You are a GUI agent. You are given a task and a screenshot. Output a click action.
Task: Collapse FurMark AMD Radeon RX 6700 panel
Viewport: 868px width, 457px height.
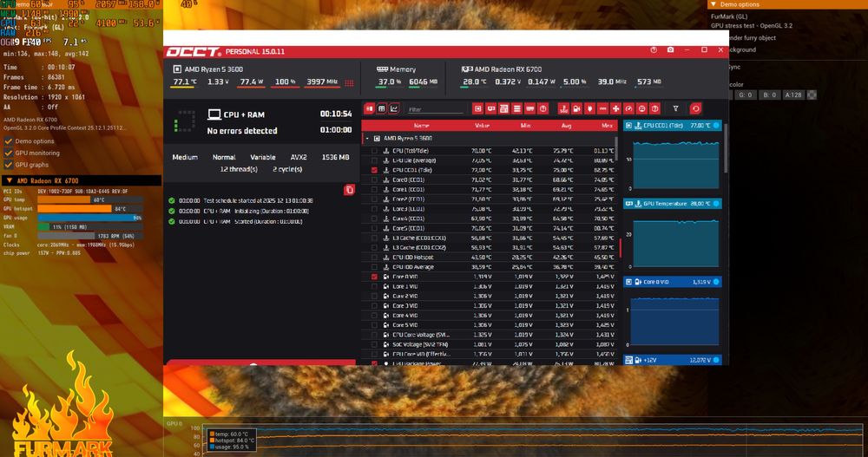tap(9, 181)
